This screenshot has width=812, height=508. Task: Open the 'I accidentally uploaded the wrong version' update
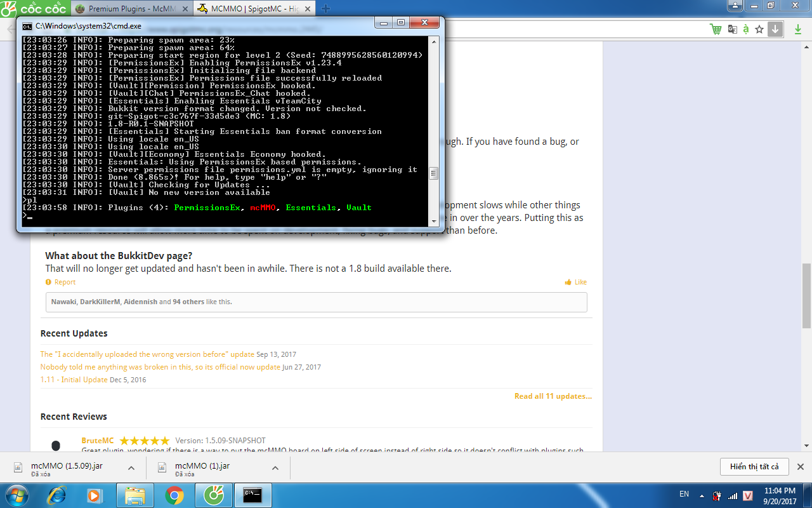click(x=147, y=354)
